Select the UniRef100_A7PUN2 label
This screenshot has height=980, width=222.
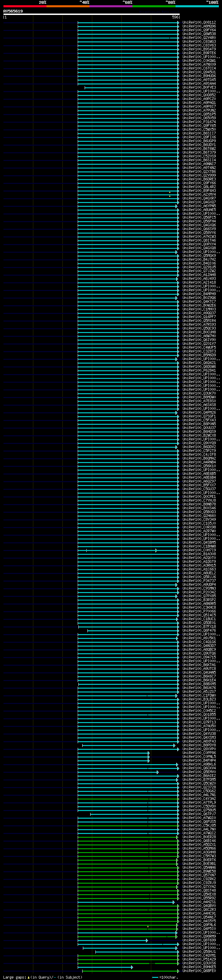(x=199, y=110)
